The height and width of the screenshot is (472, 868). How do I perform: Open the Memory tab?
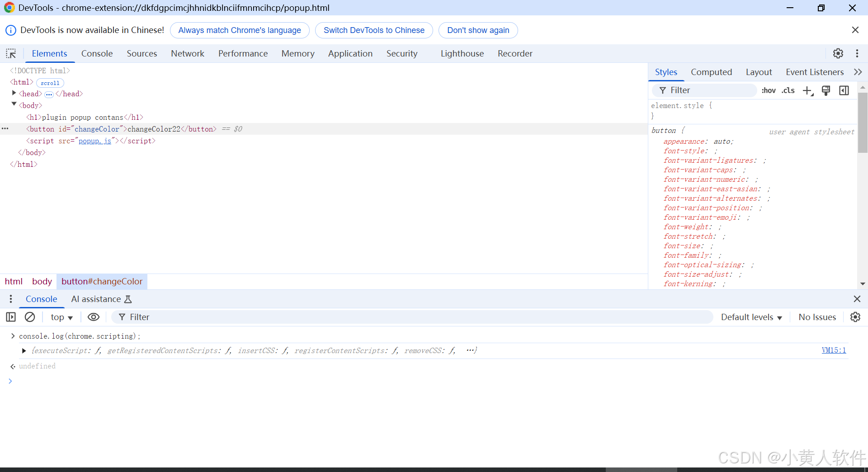[298, 53]
